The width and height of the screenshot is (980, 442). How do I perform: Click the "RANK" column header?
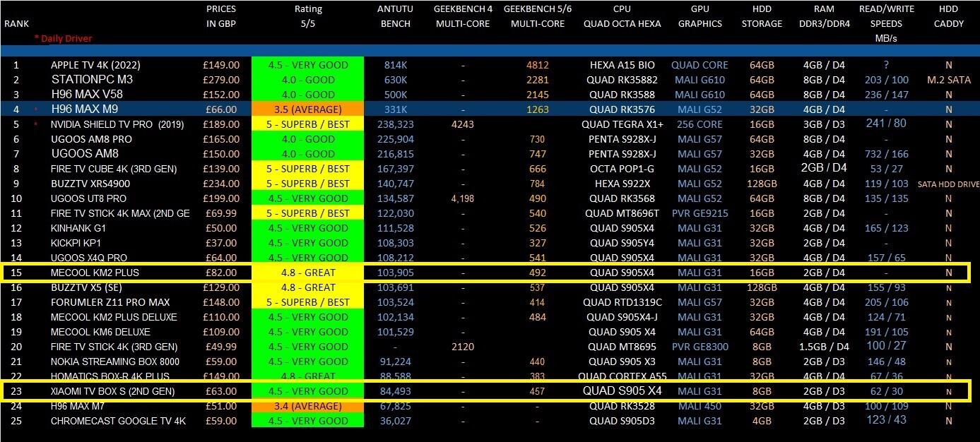[x=16, y=23]
